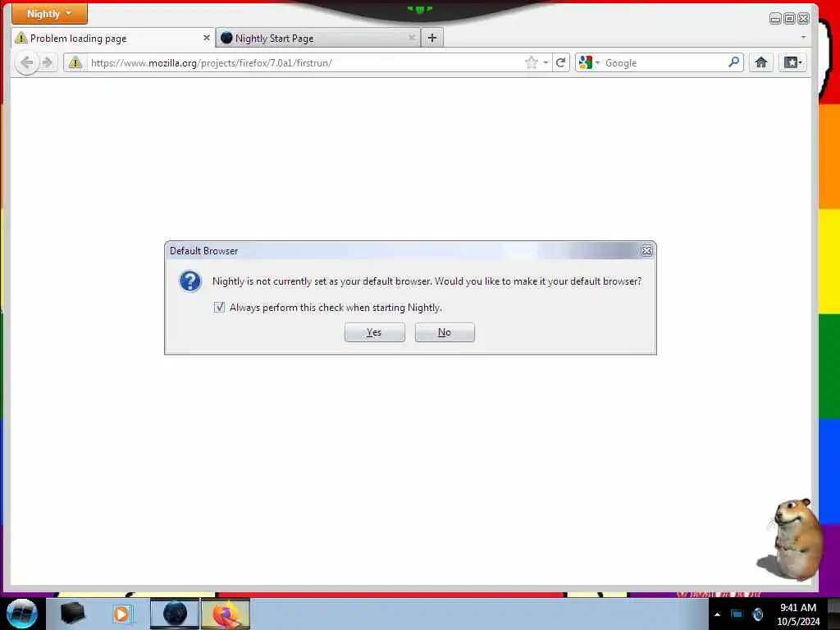This screenshot has height=630, width=840.
Task: Open the black folder taskbar icon
Action: click(x=72, y=614)
